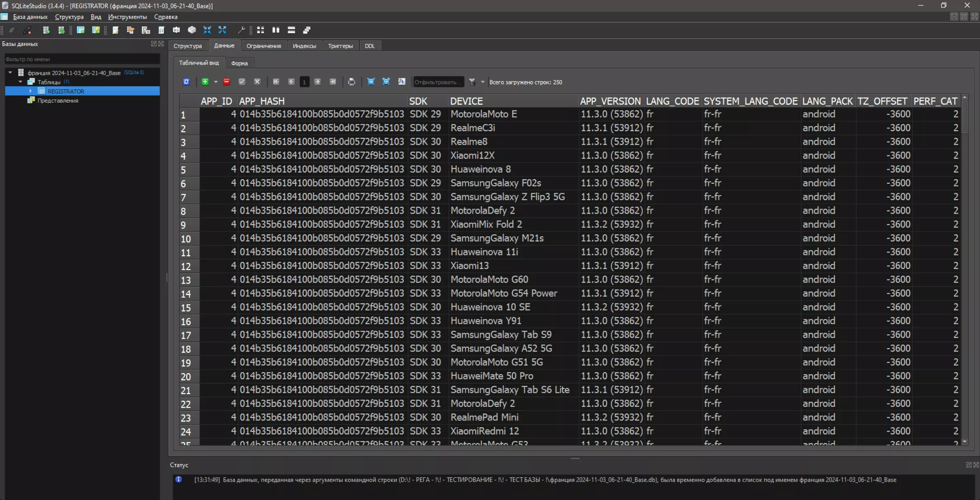Screen dimensions: 980x500
Task: Select the Представления tree item
Action: coord(58,101)
